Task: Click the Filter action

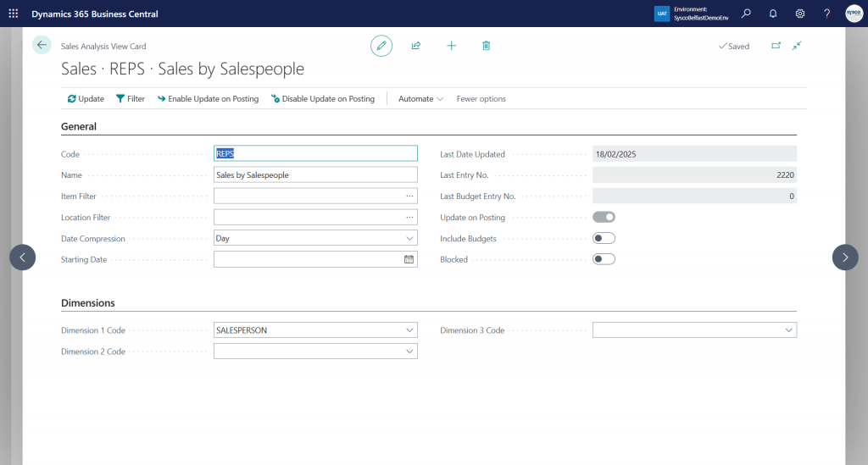Action: click(x=131, y=99)
